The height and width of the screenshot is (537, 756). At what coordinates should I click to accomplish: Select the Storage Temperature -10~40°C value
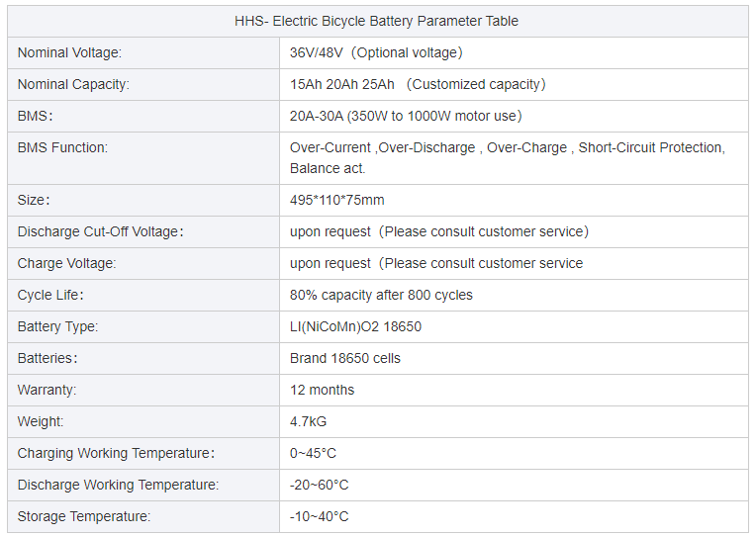point(320,516)
